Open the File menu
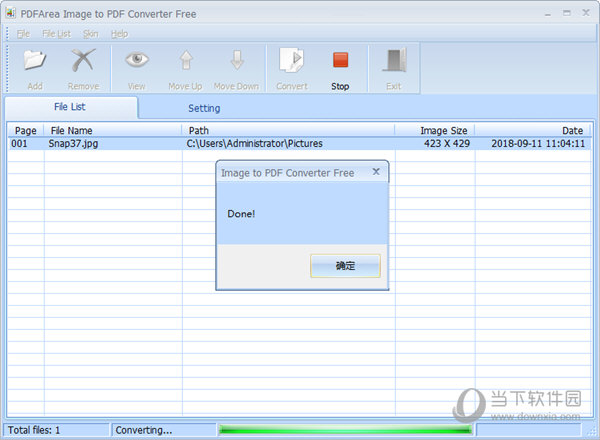The image size is (600, 440). pyautogui.click(x=23, y=34)
